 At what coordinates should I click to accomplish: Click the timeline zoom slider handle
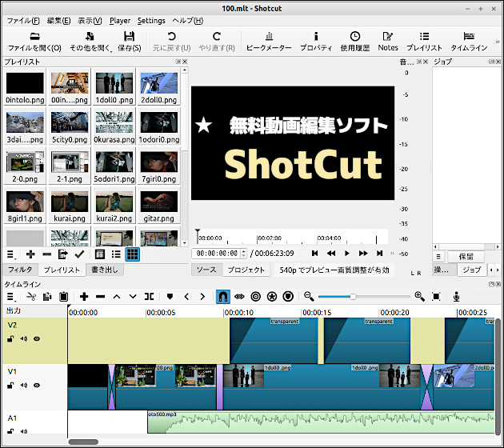coord(353,297)
